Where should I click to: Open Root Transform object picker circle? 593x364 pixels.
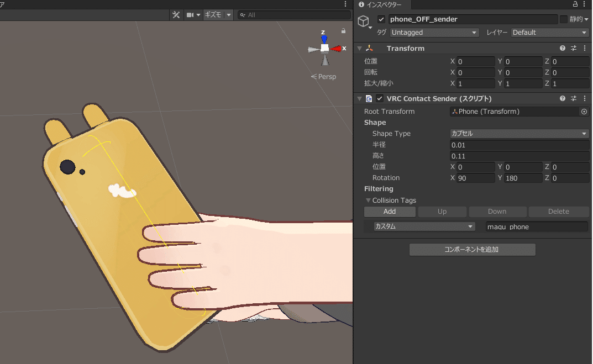click(584, 112)
